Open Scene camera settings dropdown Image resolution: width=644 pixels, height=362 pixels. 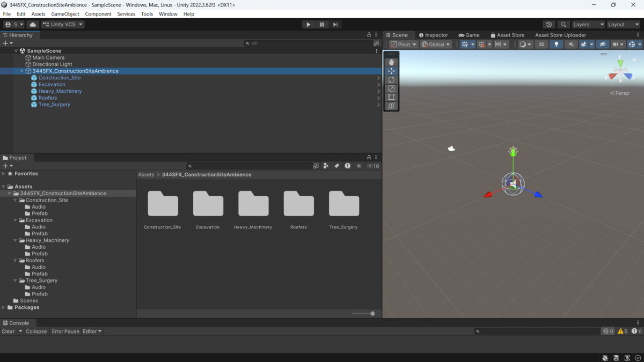pos(618,45)
